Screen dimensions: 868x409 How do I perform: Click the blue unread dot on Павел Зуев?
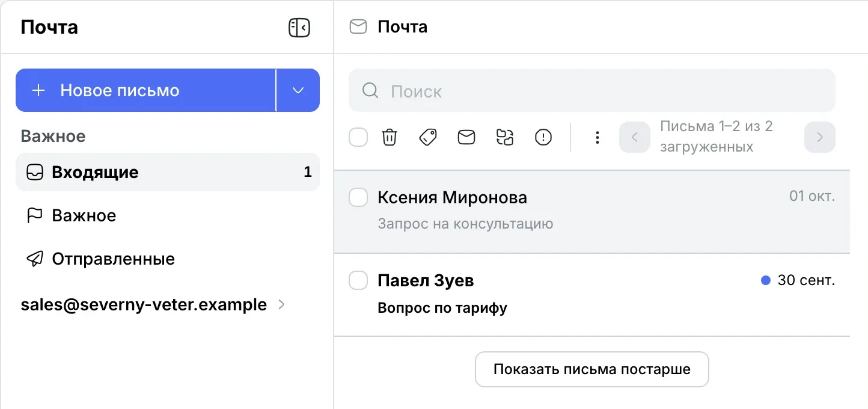[x=766, y=280]
